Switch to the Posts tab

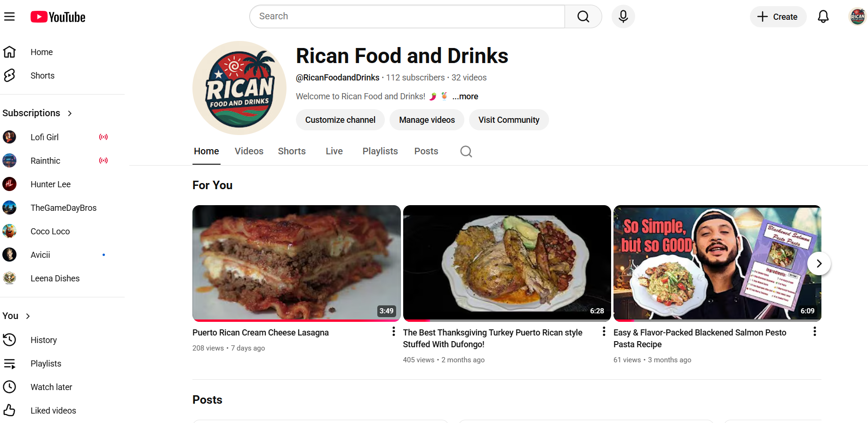point(426,151)
